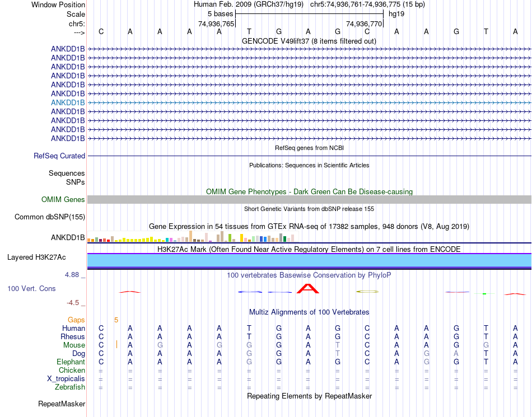This screenshot has width=532, height=417.
Task: Click the Sequences track label
Action: [x=67, y=174]
